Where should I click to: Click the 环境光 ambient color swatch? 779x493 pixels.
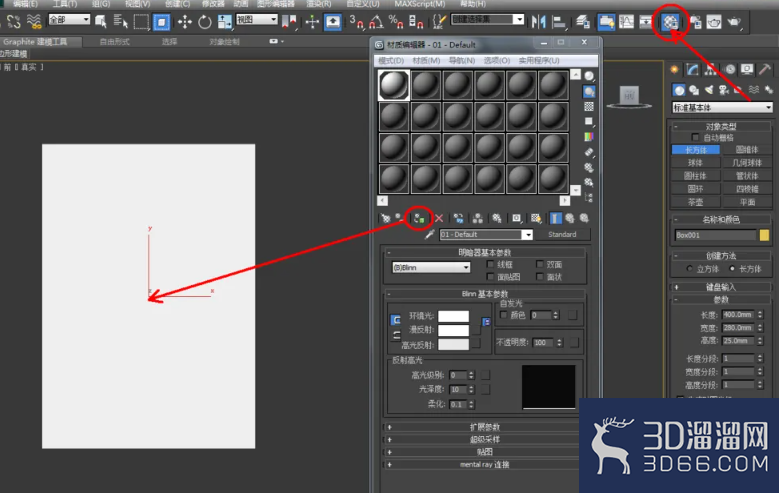(x=453, y=316)
